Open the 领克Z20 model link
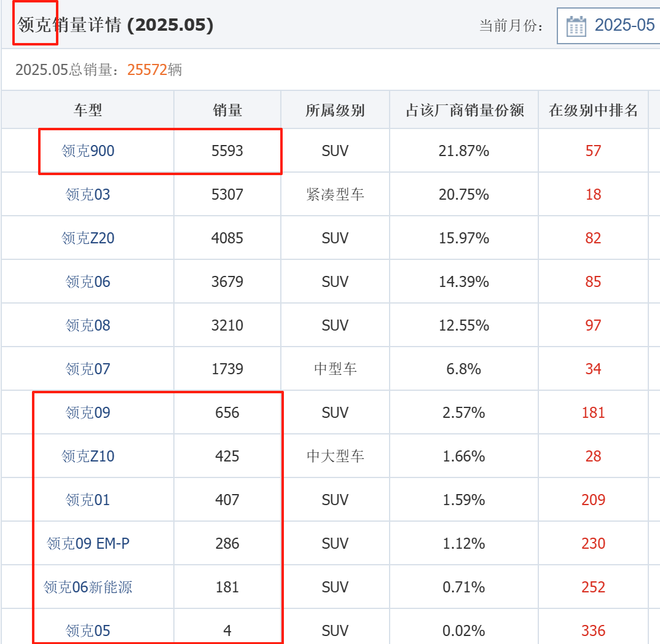 88,238
